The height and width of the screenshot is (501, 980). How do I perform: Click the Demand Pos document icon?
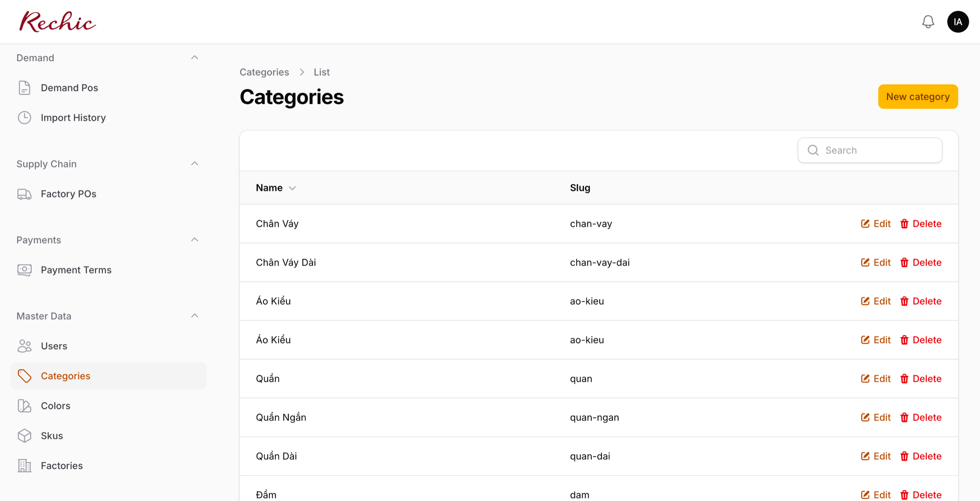click(x=24, y=88)
